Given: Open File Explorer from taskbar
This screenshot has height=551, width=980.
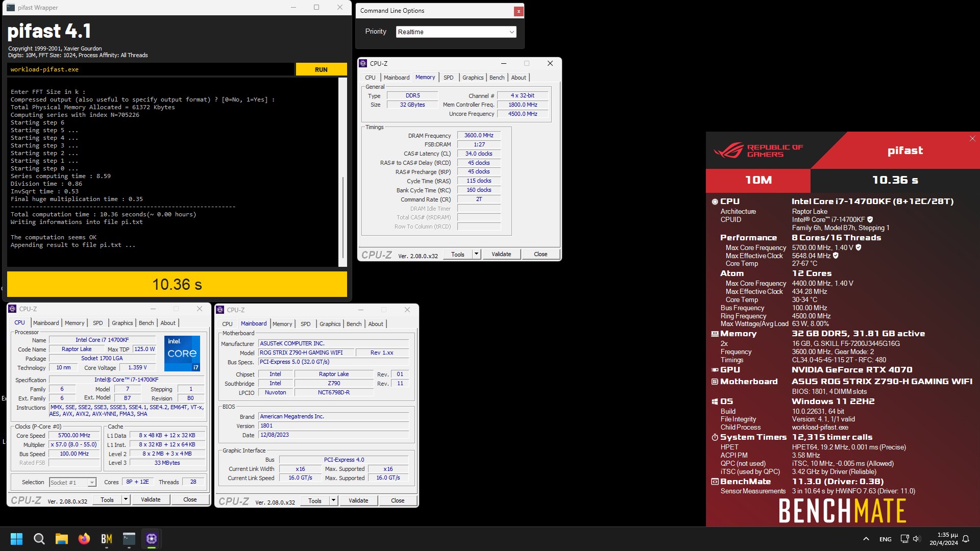Looking at the screenshot, I should (62, 539).
